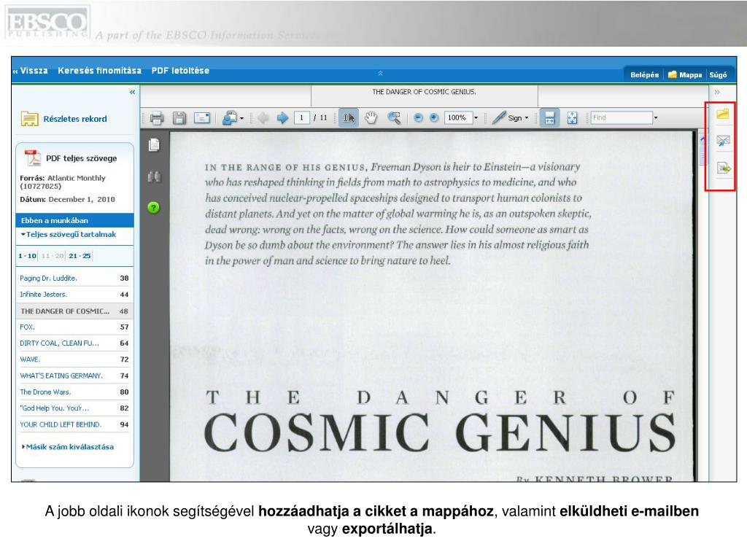Click PDF letöltése
Viewport: 747px width, 560px height.
(x=180, y=71)
